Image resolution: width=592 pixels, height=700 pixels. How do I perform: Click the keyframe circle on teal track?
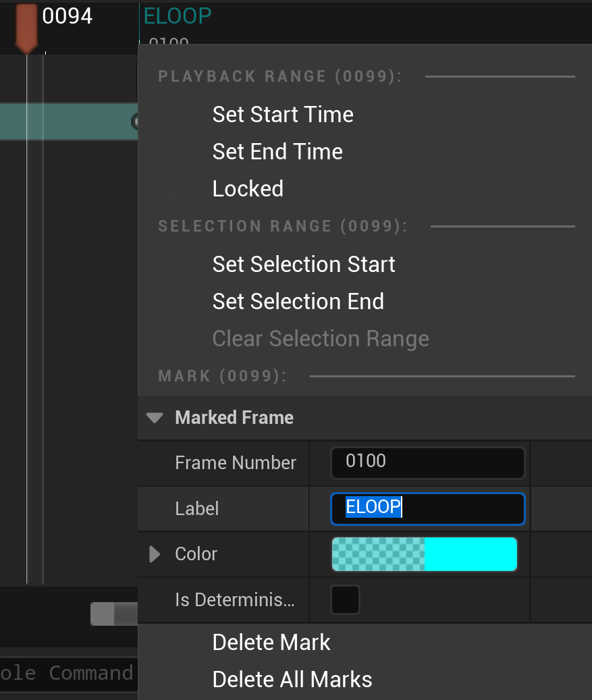click(x=136, y=122)
